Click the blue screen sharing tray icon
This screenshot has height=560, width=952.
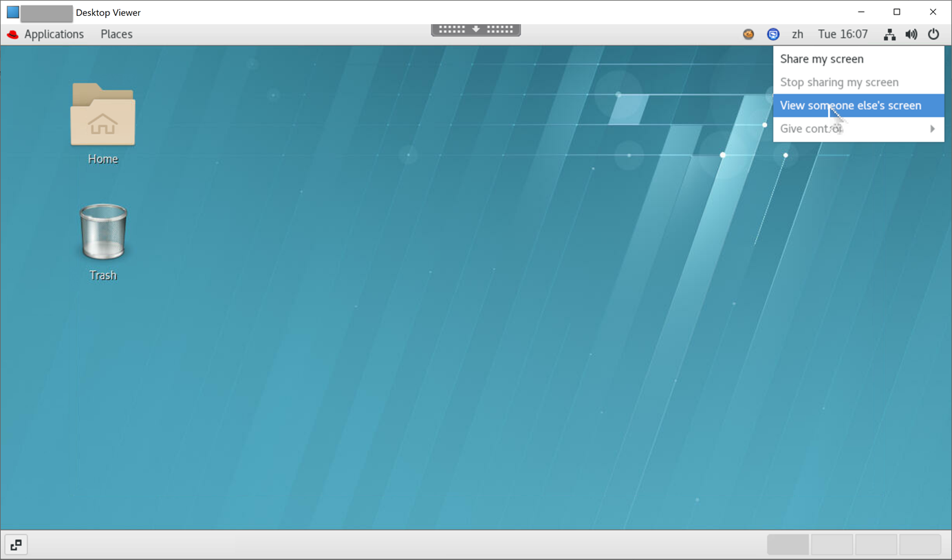(x=773, y=34)
